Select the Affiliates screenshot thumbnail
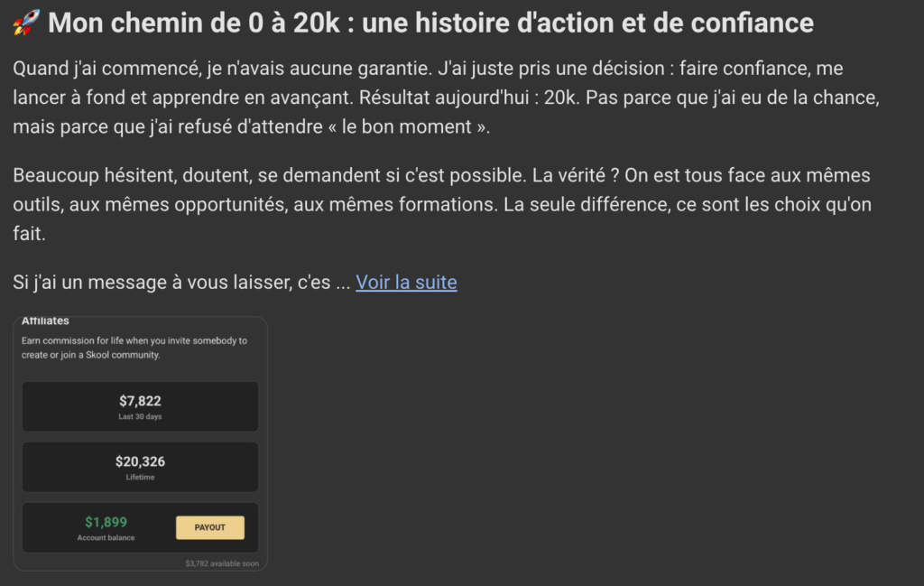 pos(140,442)
